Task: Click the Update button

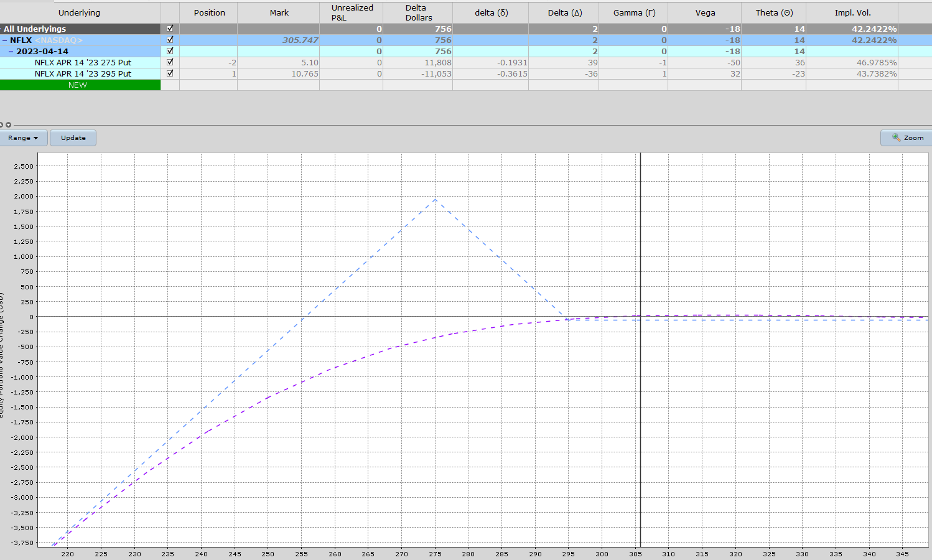Action: pos(73,138)
